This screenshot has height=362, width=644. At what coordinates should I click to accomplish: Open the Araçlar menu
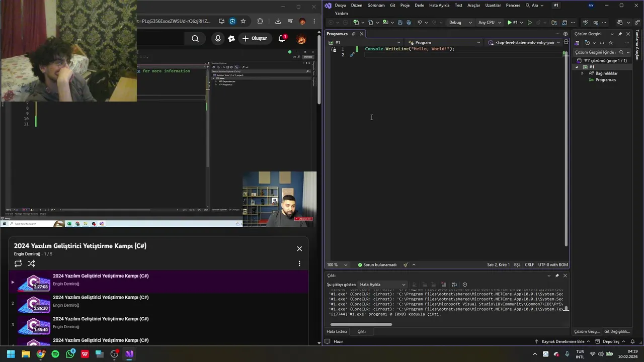tap(473, 6)
